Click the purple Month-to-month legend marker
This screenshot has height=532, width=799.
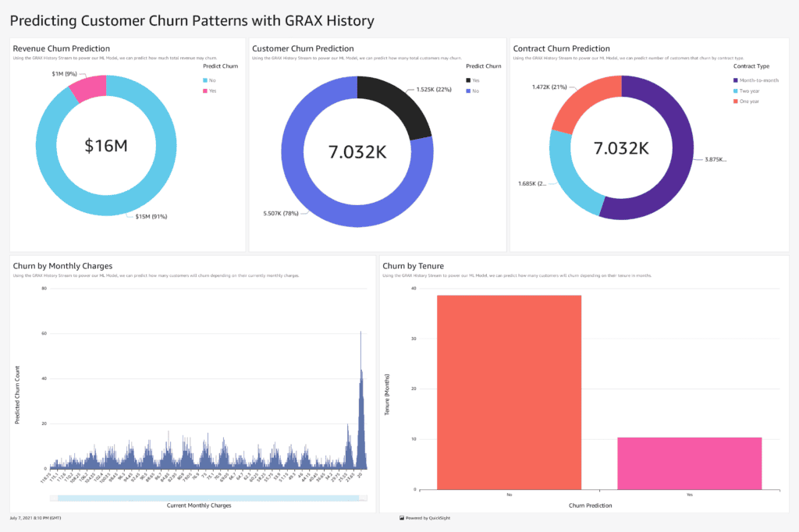pos(735,80)
